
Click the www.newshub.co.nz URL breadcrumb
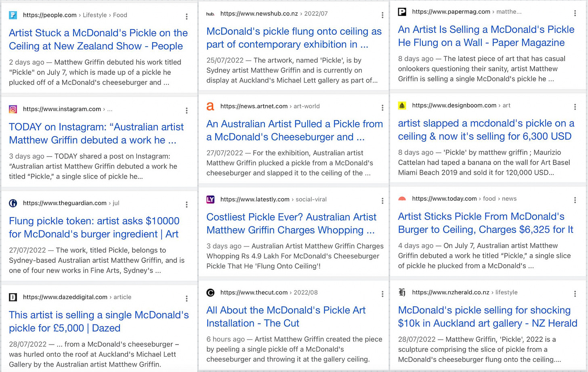274,14
